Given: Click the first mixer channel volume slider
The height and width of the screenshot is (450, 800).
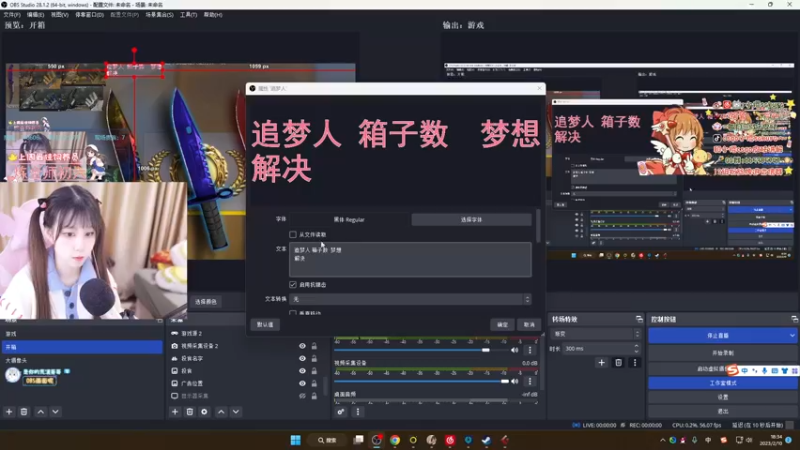Looking at the screenshot, I should [419, 350].
